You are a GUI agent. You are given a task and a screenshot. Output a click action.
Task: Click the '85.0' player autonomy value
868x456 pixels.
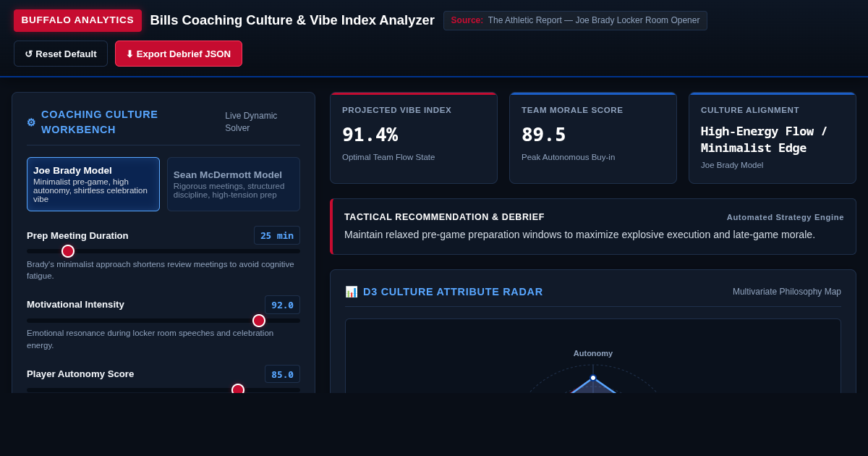coord(282,374)
